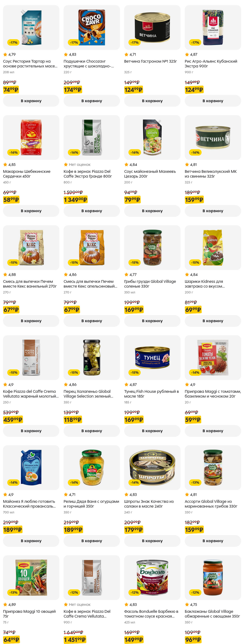Open Майонез Я люблю готовить image
Screen dimensions: 245x644
[31, 467]
